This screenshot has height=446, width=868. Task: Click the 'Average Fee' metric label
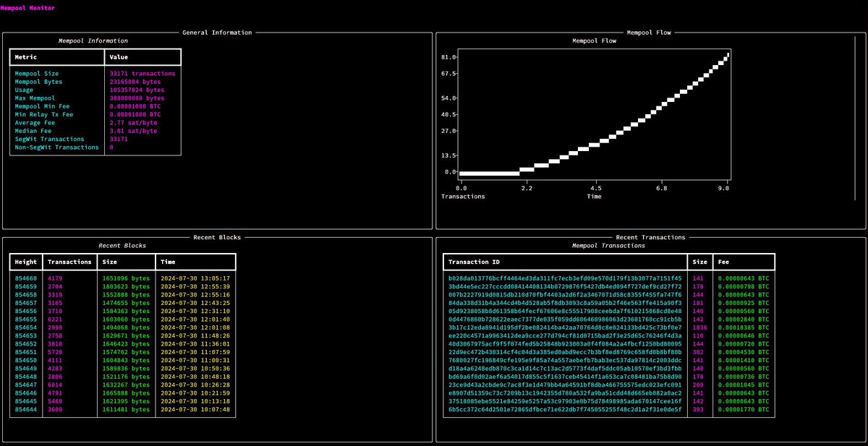(35, 123)
